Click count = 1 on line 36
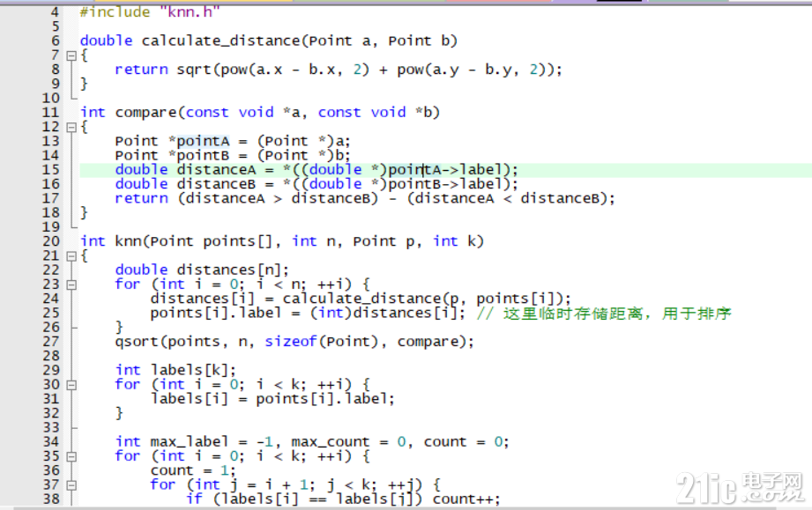 tap(190, 470)
